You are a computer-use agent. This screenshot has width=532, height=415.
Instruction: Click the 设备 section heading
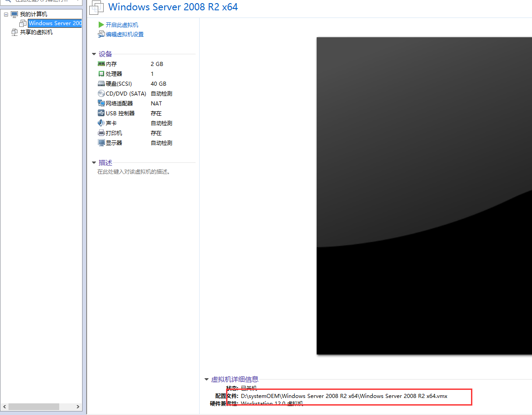105,54
